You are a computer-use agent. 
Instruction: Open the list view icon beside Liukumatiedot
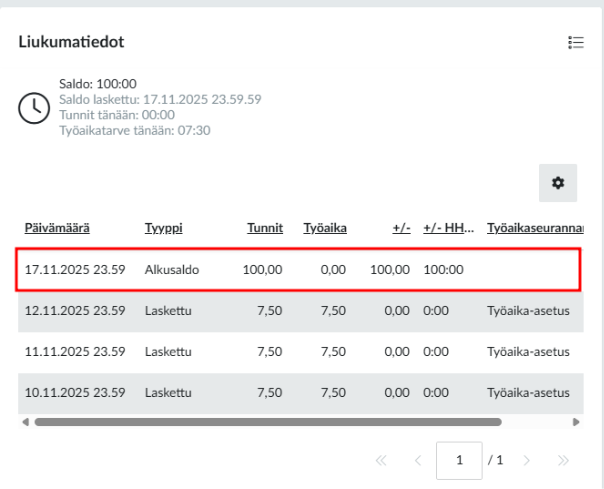coord(575,42)
